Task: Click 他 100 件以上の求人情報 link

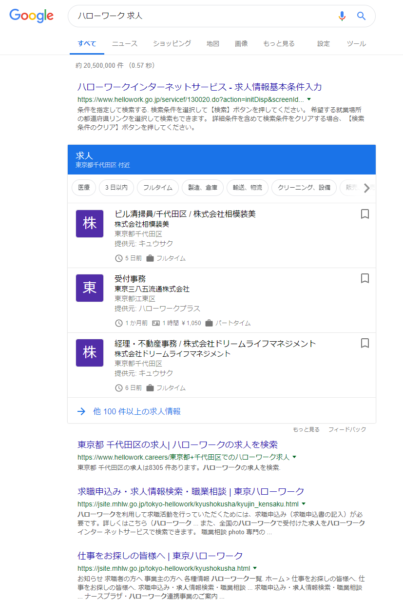Action: coord(137,411)
